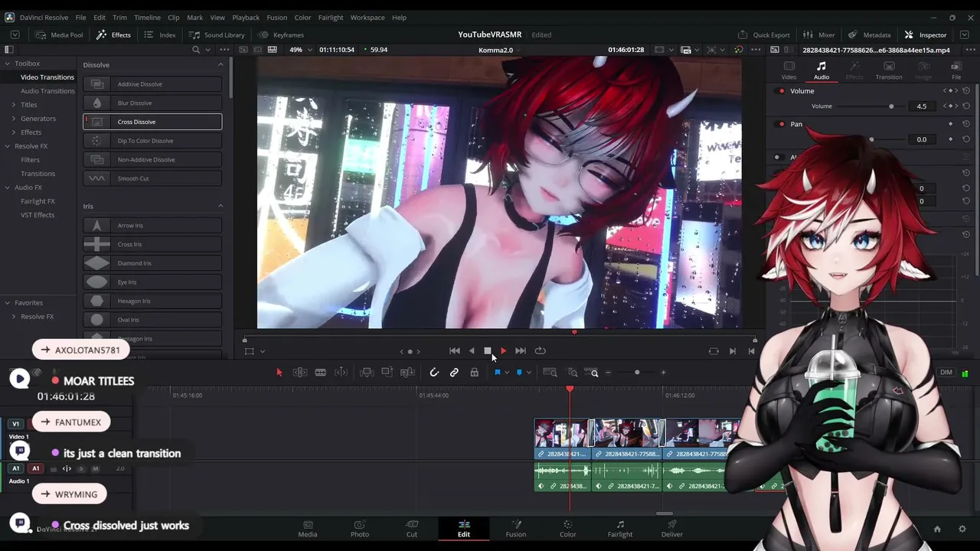Select Audio Transitions in Toolbox

click(47, 91)
